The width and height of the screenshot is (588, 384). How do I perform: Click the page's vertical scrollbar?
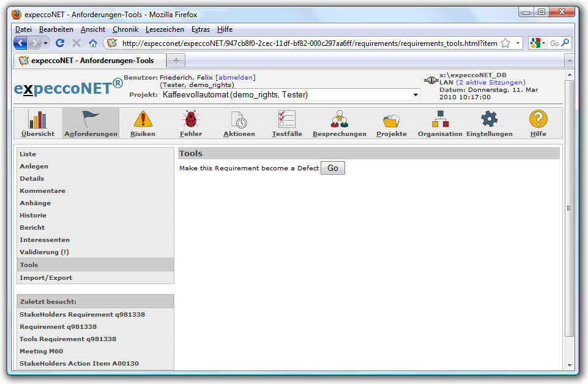(569, 208)
